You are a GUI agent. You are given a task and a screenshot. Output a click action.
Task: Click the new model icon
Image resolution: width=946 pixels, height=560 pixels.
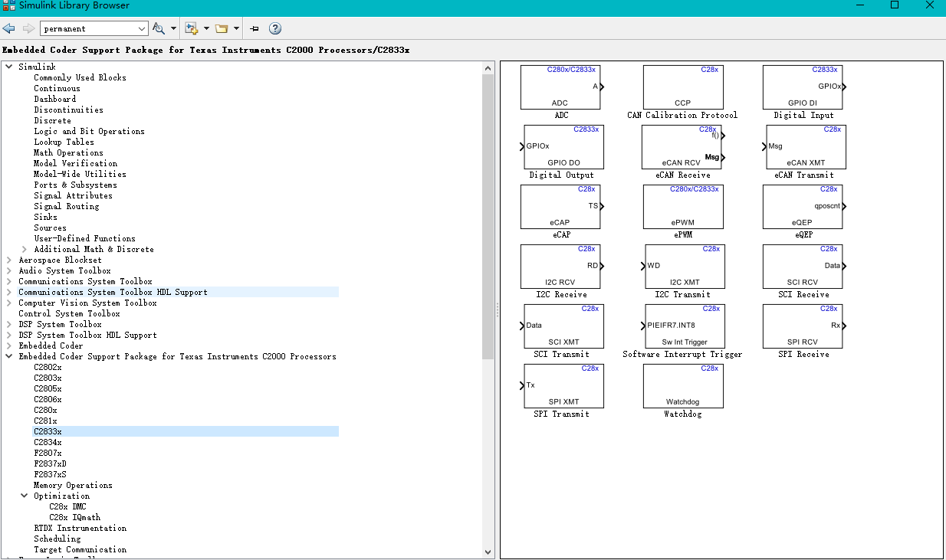pyautogui.click(x=192, y=28)
